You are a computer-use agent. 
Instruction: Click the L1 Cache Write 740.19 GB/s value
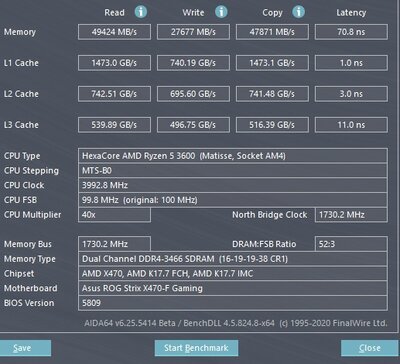coord(193,63)
